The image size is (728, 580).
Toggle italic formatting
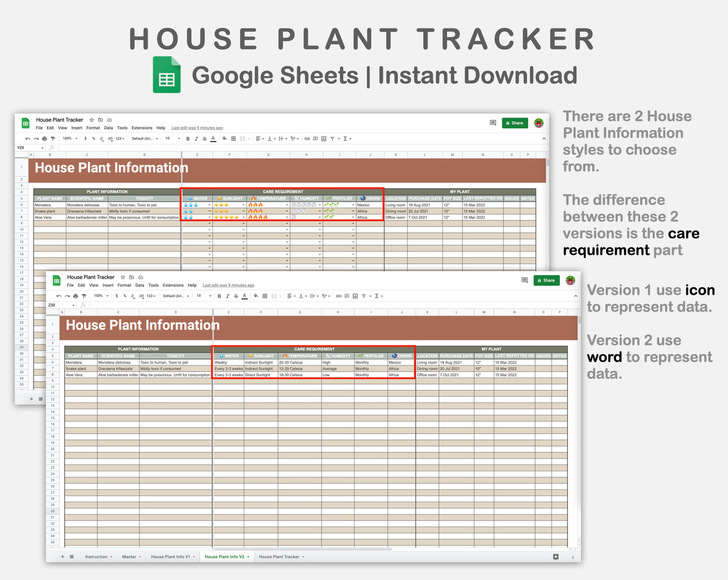[227, 296]
